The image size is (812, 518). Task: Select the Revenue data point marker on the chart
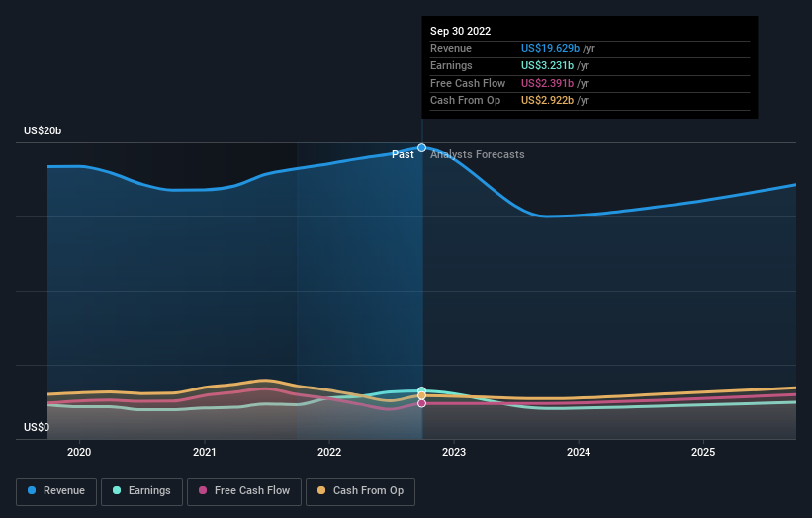click(422, 148)
